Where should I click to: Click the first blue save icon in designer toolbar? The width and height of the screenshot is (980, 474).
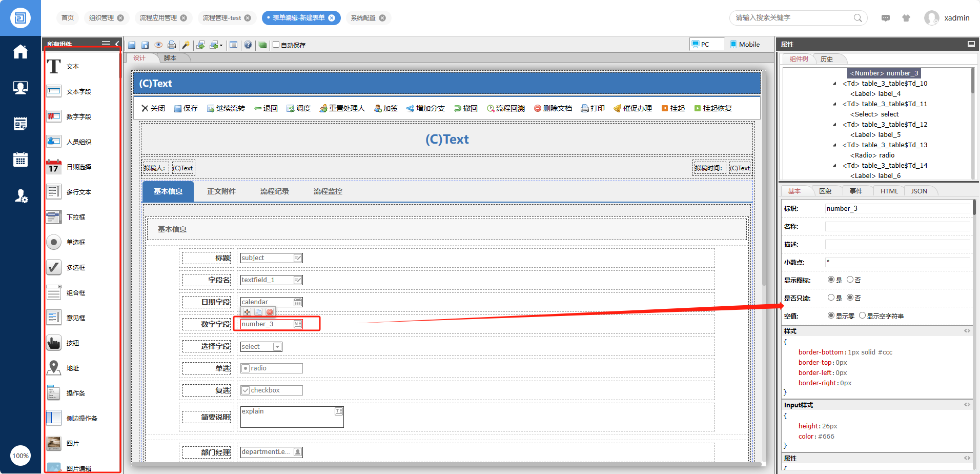(132, 45)
